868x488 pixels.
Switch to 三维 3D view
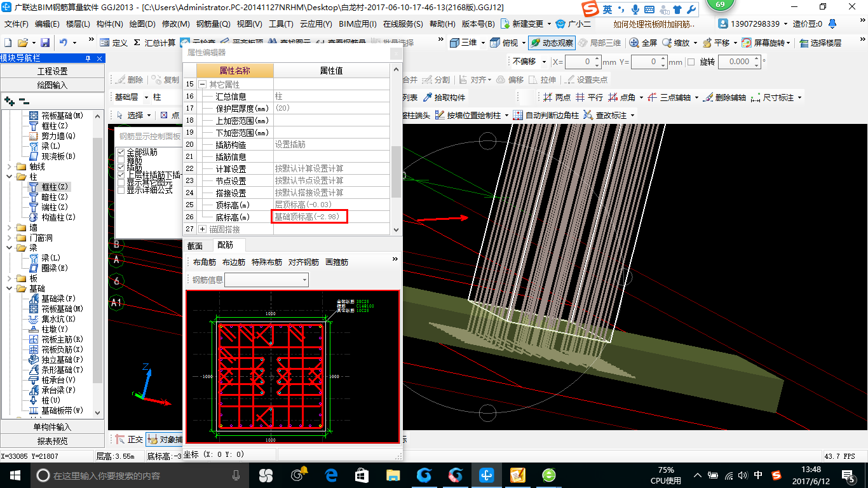coord(463,43)
